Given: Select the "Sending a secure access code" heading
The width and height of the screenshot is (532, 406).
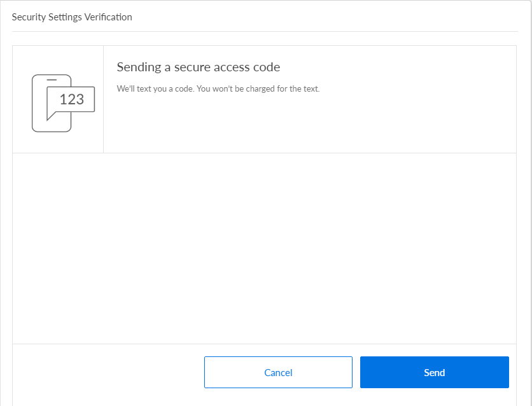Looking at the screenshot, I should click(198, 67).
